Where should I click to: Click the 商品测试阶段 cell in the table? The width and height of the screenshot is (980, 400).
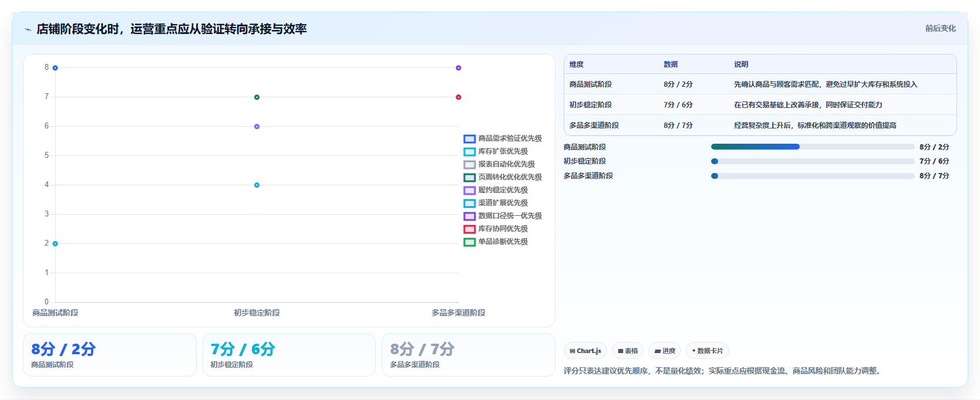pos(590,84)
